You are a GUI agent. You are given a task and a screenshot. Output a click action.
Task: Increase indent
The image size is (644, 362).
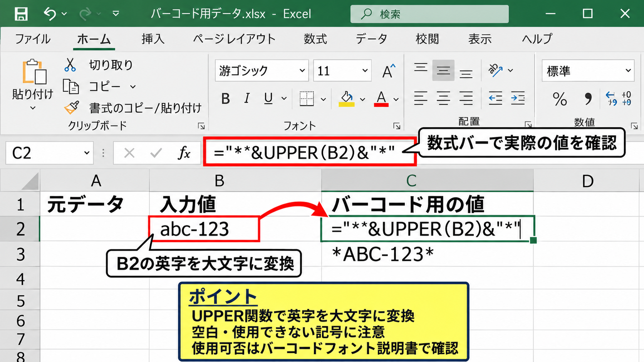coord(518,98)
